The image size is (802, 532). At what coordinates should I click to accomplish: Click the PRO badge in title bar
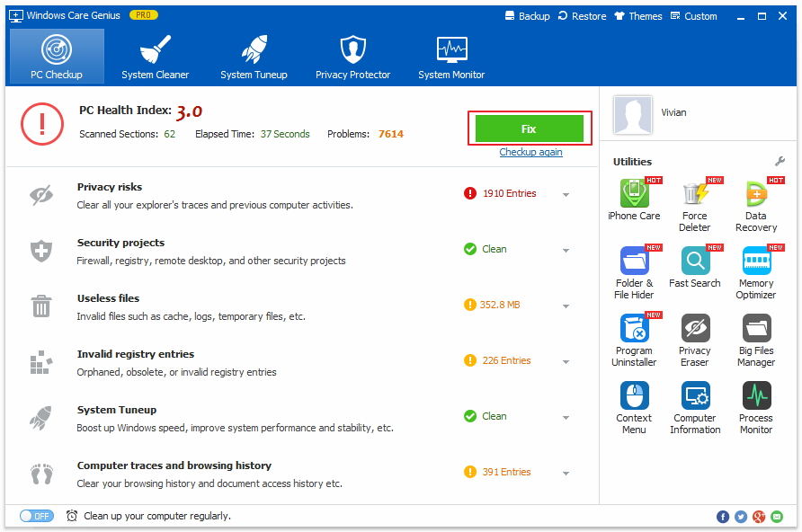[x=144, y=15]
